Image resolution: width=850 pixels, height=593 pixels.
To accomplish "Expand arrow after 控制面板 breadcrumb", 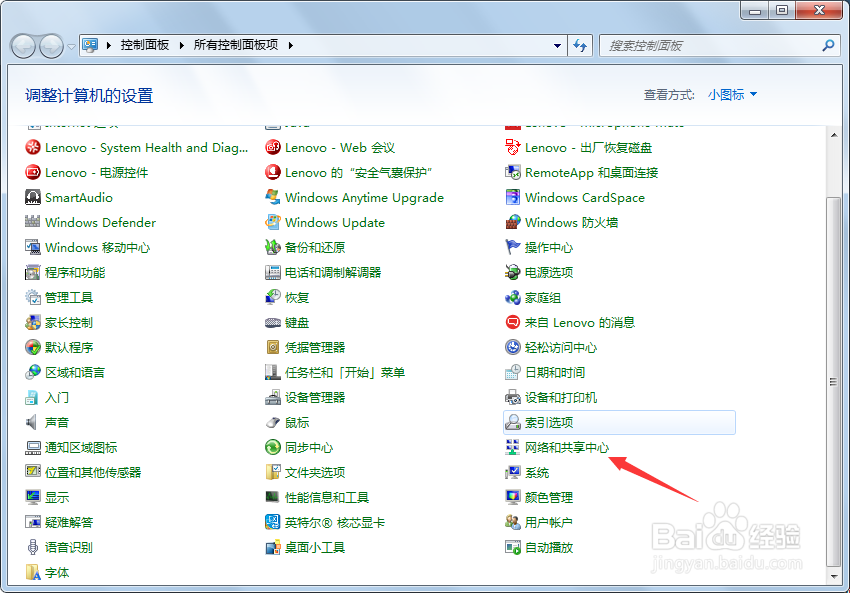I will coord(181,46).
